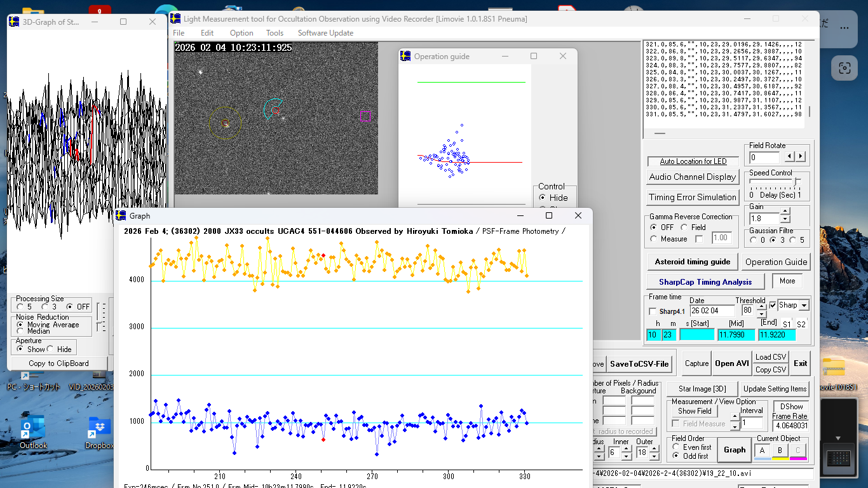This screenshot has height=488, width=868.
Task: Click the SaveToCSV-File button
Action: click(x=639, y=363)
